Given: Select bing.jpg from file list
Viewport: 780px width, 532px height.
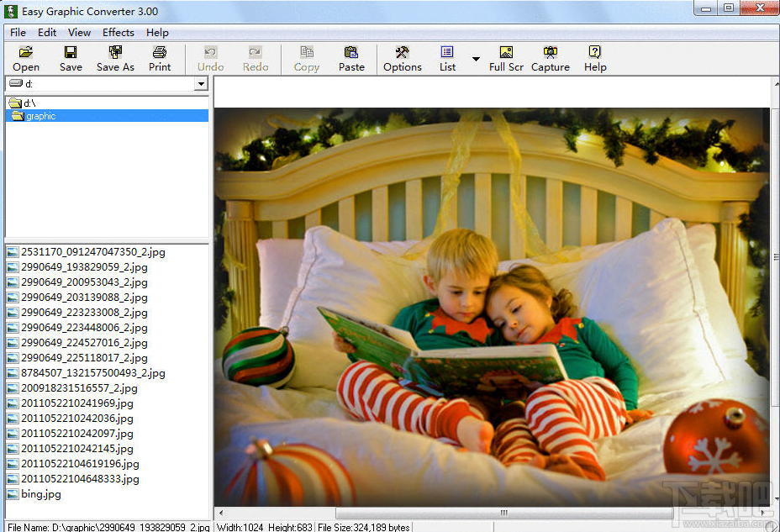Looking at the screenshot, I should [x=39, y=494].
